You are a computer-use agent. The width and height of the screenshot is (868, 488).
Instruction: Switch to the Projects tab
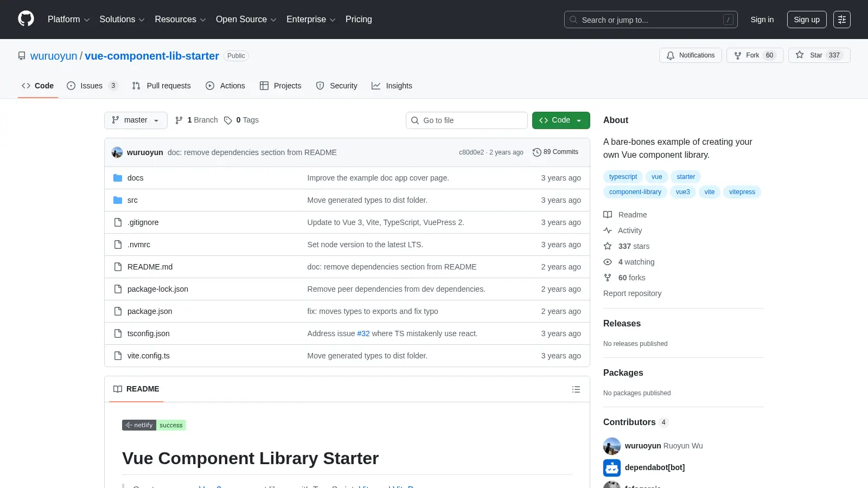280,86
